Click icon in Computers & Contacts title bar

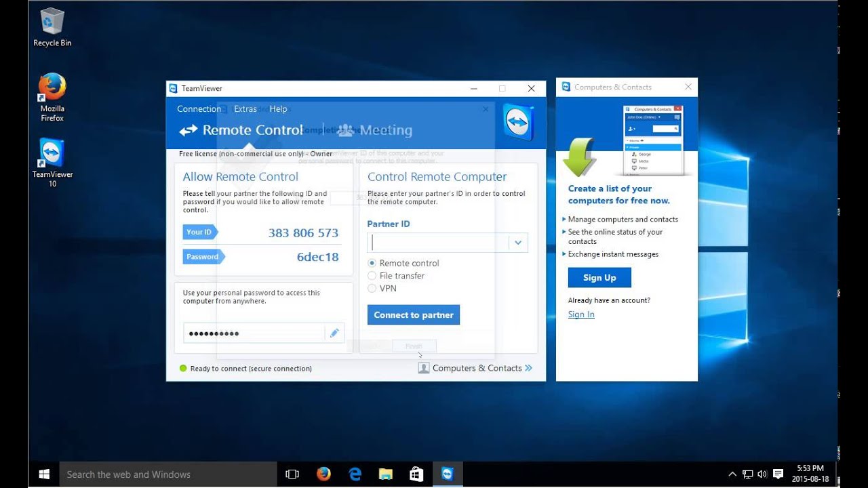[566, 87]
